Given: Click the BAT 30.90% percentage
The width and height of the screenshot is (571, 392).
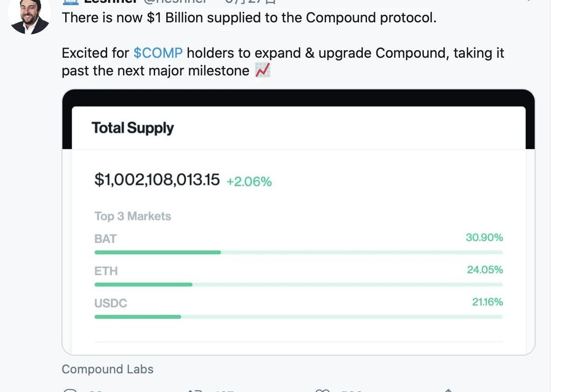Looking at the screenshot, I should pyautogui.click(x=484, y=237).
